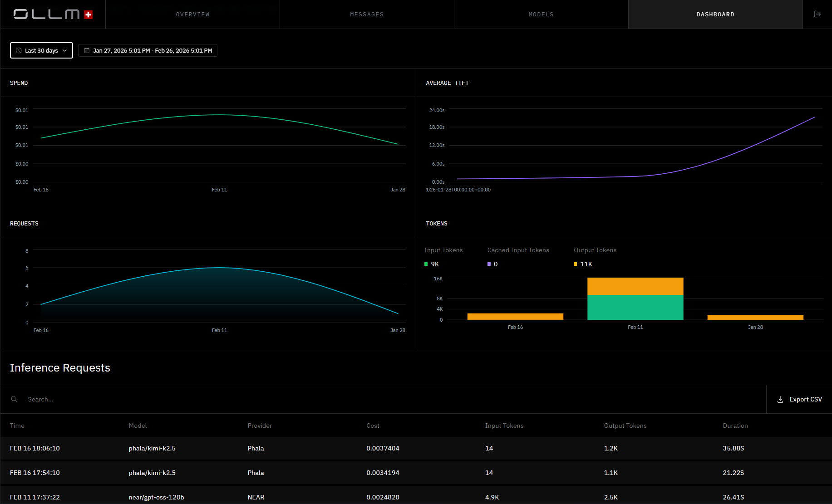Click the calendar icon beside the date range
Screen dimensions: 832x504
(87, 50)
